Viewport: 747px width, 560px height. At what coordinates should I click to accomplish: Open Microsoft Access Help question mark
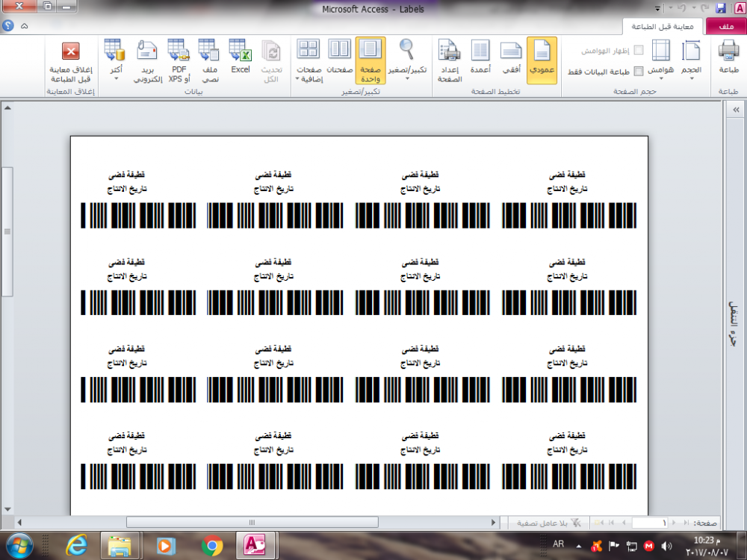click(8, 25)
